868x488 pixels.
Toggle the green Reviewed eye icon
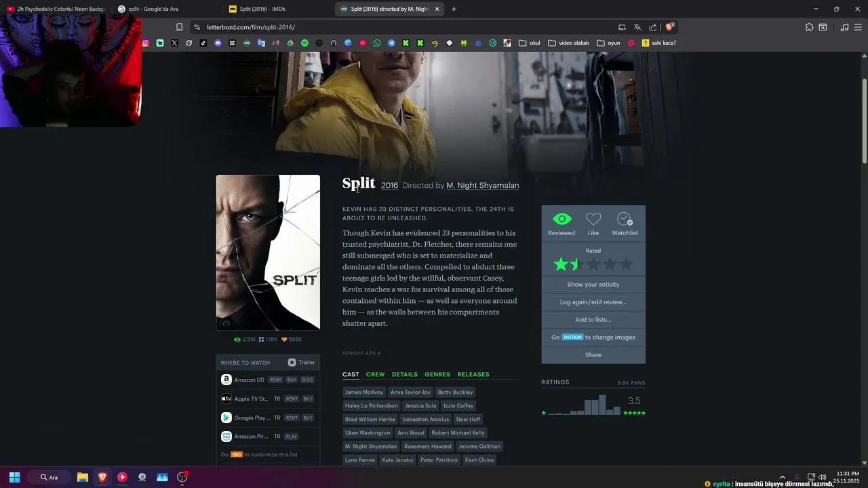pos(561,219)
